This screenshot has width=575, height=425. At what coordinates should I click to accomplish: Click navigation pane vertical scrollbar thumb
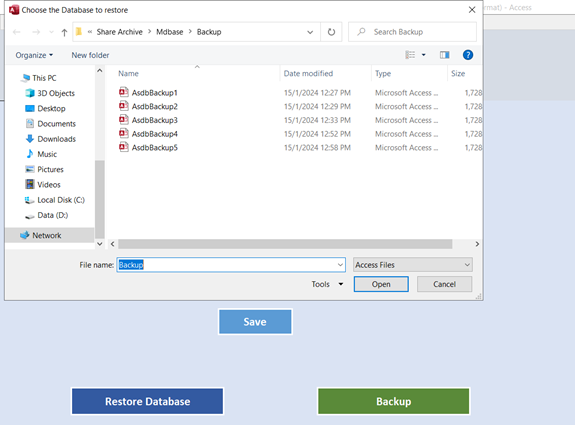(x=100, y=199)
